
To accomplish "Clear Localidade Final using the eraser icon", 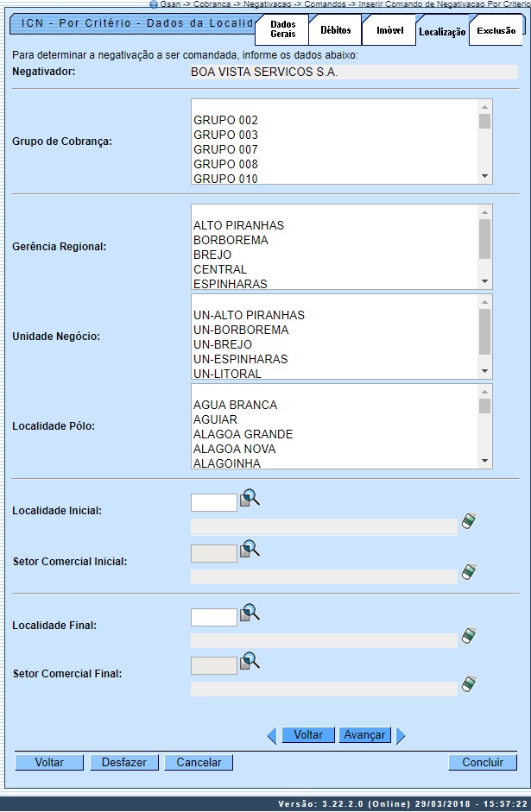I will coord(468,635).
